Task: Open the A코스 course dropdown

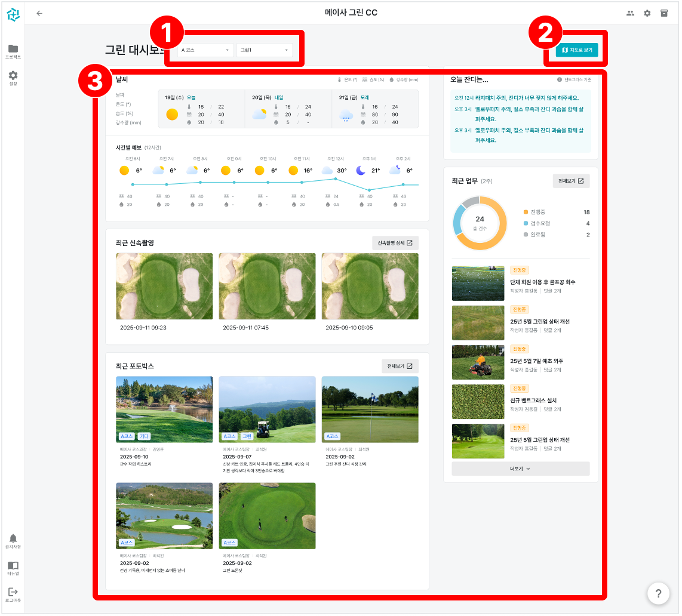Action: click(x=205, y=50)
